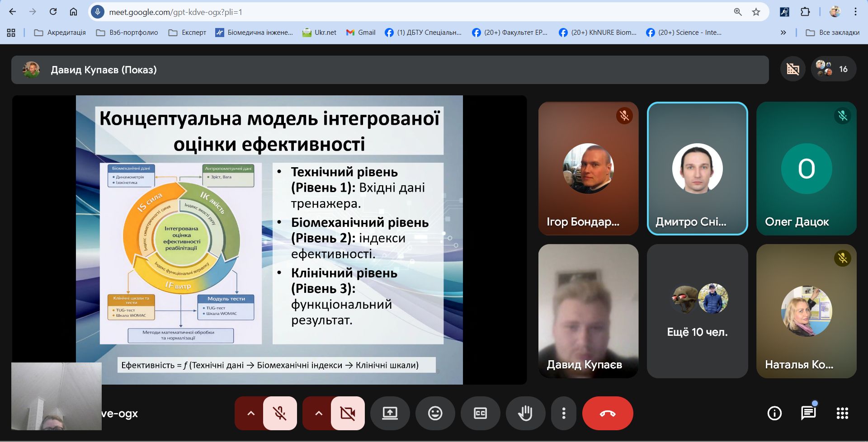Start sharing your screen
Screen dimensions: 868x442
click(x=390, y=413)
